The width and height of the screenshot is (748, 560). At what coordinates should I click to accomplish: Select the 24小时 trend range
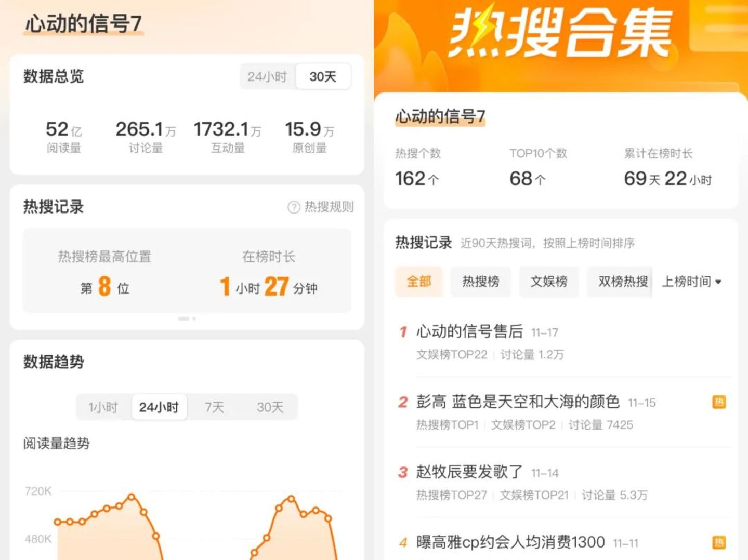click(x=159, y=407)
